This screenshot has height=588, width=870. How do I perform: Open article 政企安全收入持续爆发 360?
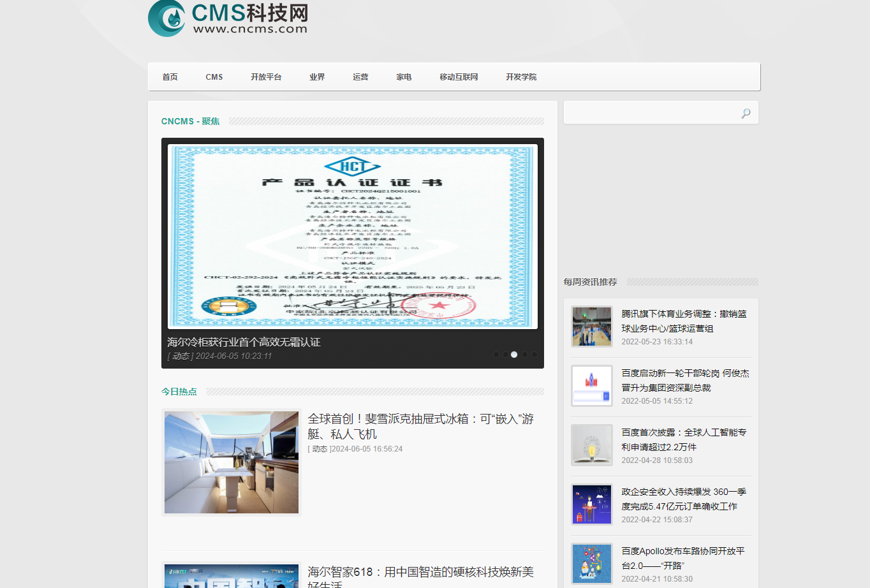click(684, 499)
